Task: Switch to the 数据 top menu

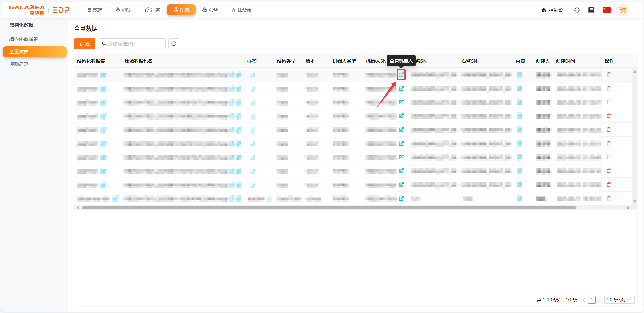Action: [95, 10]
